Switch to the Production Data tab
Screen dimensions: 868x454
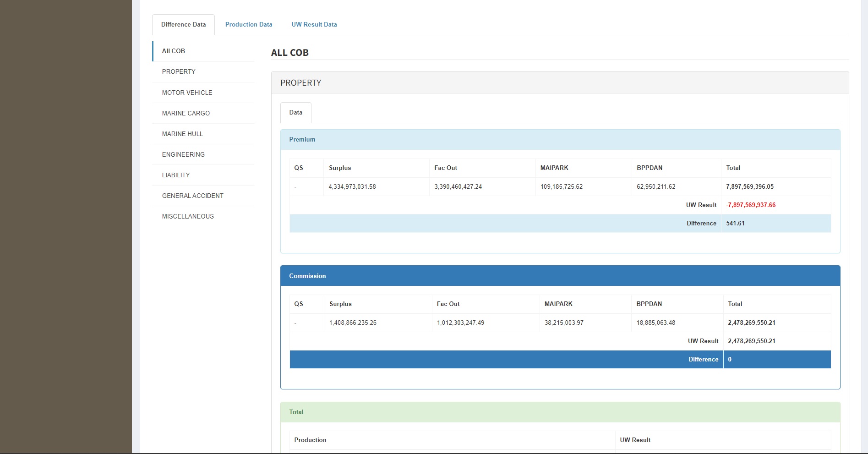click(248, 25)
